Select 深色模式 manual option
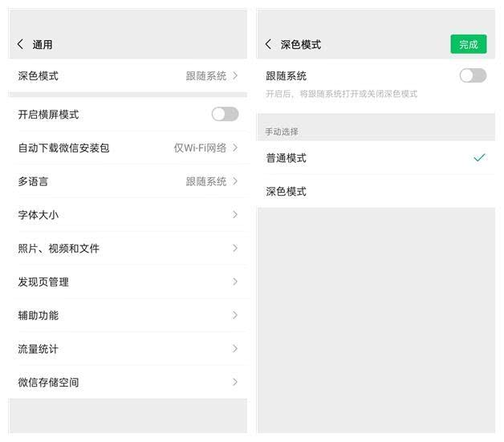Viewport: 504px width, 442px height. 376,192
